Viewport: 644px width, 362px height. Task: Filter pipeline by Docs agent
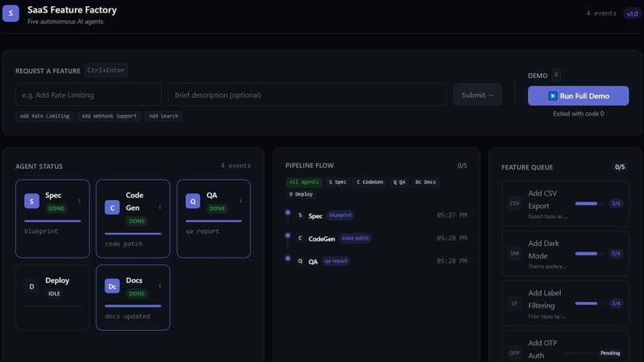click(x=425, y=182)
